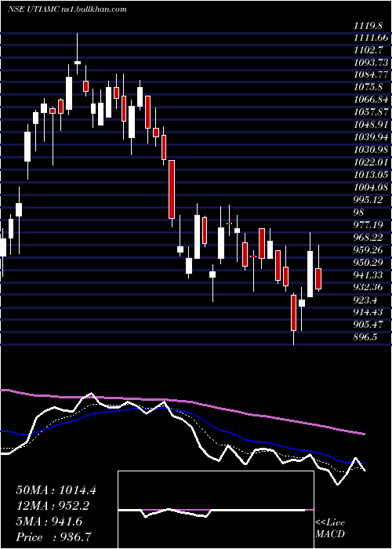
Task: Select the 1111.66 price axis label
Action: tap(371, 38)
